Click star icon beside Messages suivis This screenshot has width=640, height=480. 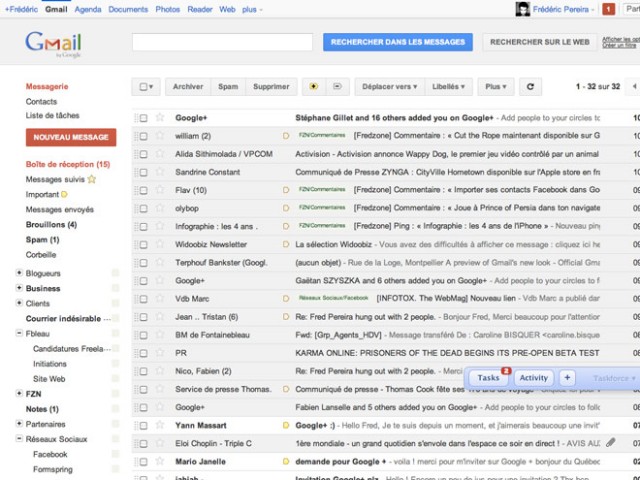point(92,179)
